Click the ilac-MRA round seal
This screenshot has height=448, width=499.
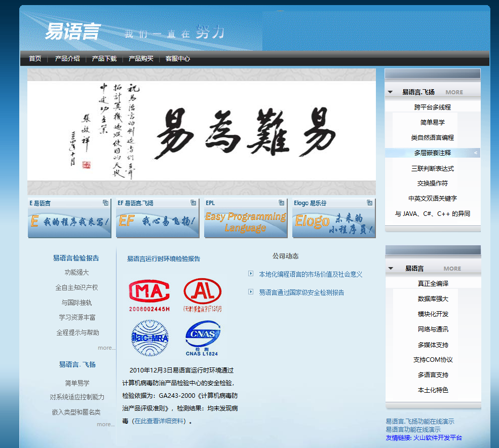click(150, 337)
